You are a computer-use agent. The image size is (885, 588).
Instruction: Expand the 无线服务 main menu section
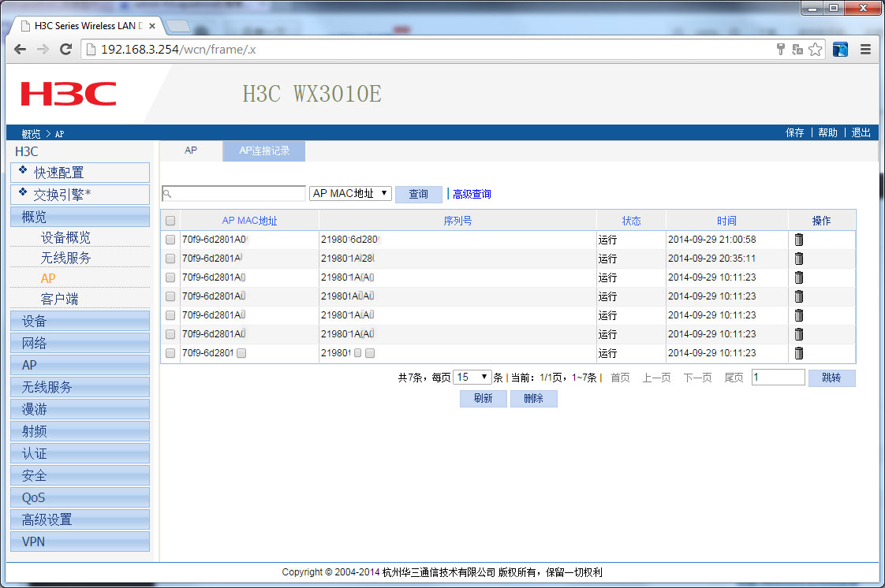80,387
